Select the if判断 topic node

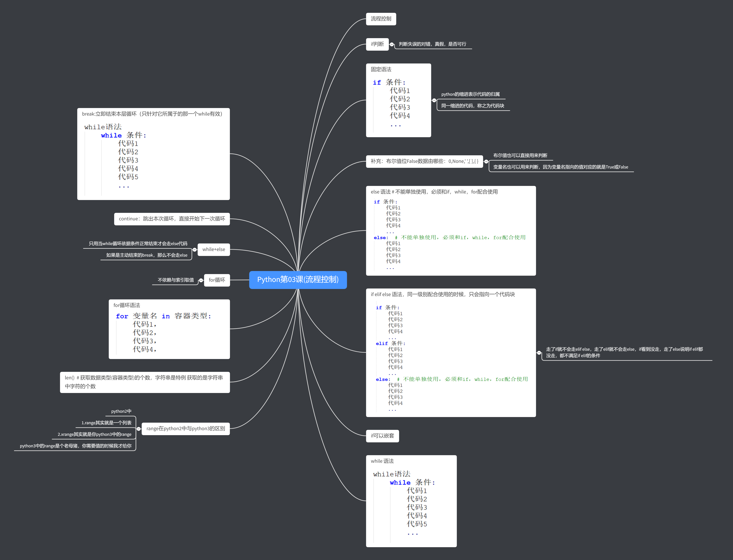click(x=377, y=44)
